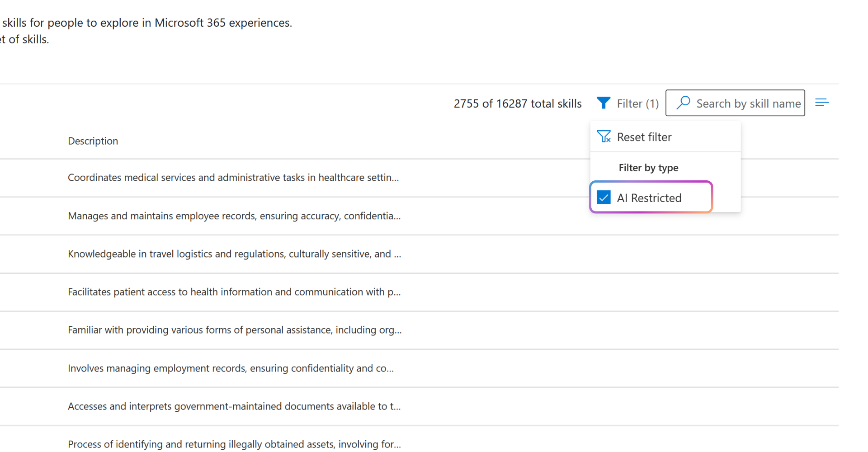
Task: Click the blue Filter funnel icon
Action: 603,103
